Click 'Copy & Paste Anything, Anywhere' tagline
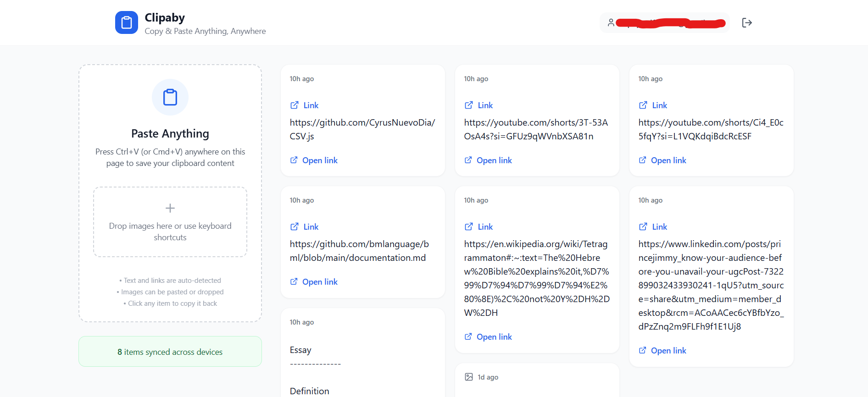 pyautogui.click(x=205, y=31)
